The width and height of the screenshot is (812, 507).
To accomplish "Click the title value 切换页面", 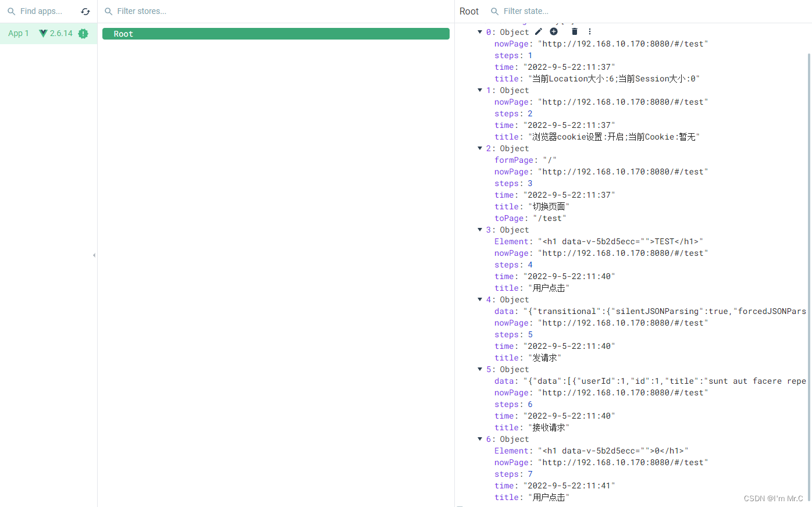I will 549,206.
